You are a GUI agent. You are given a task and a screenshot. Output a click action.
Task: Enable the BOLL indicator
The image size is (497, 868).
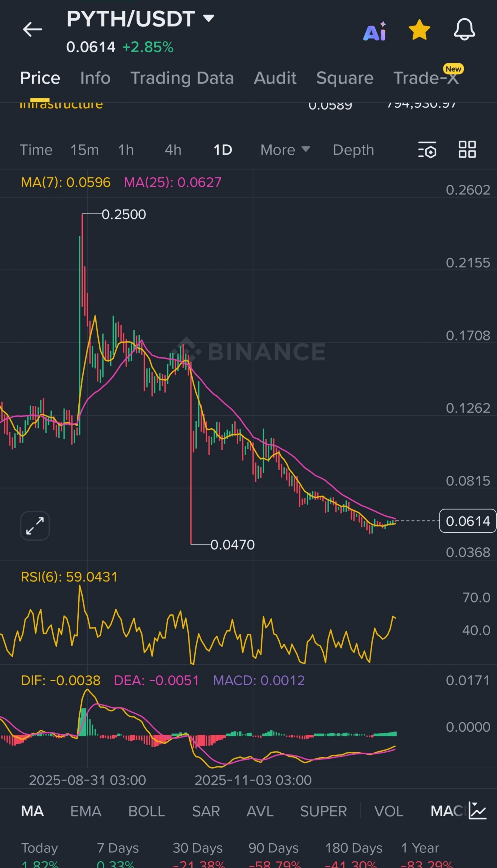146,811
